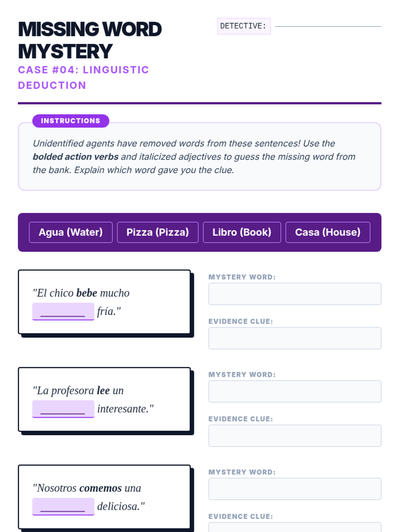
Task: Click the Agua (Water) word bank chip
Action: pyautogui.click(x=70, y=232)
